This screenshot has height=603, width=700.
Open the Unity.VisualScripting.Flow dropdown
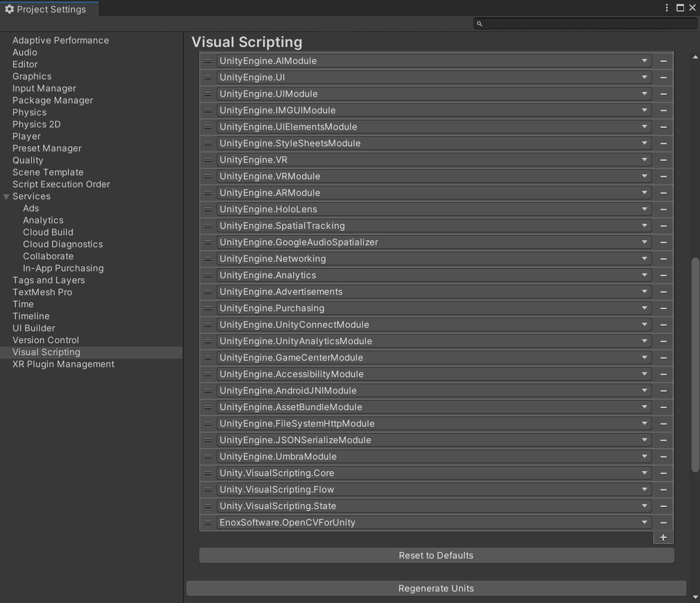434,490
